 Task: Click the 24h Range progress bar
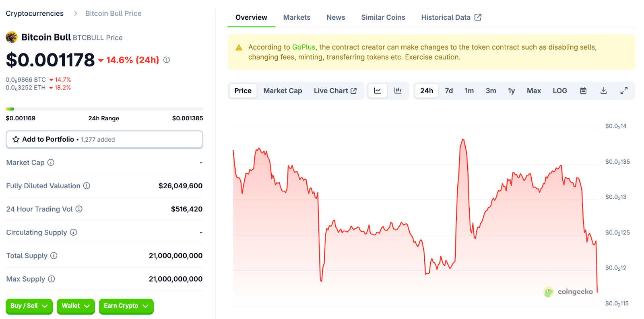104,109
